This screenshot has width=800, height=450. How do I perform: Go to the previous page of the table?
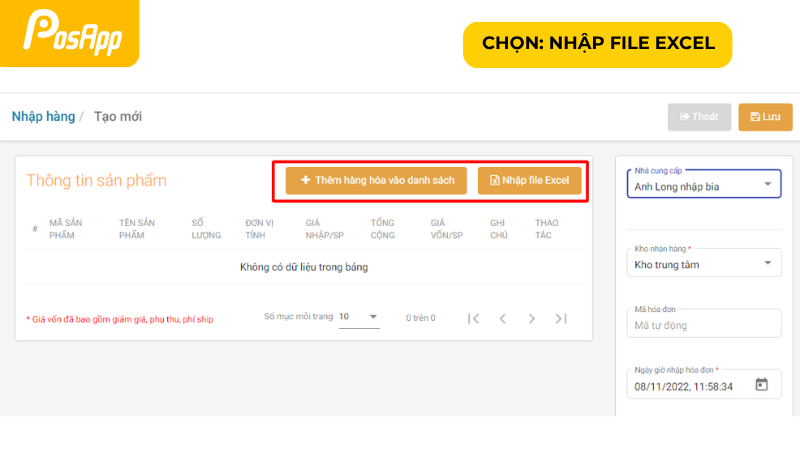[503, 318]
